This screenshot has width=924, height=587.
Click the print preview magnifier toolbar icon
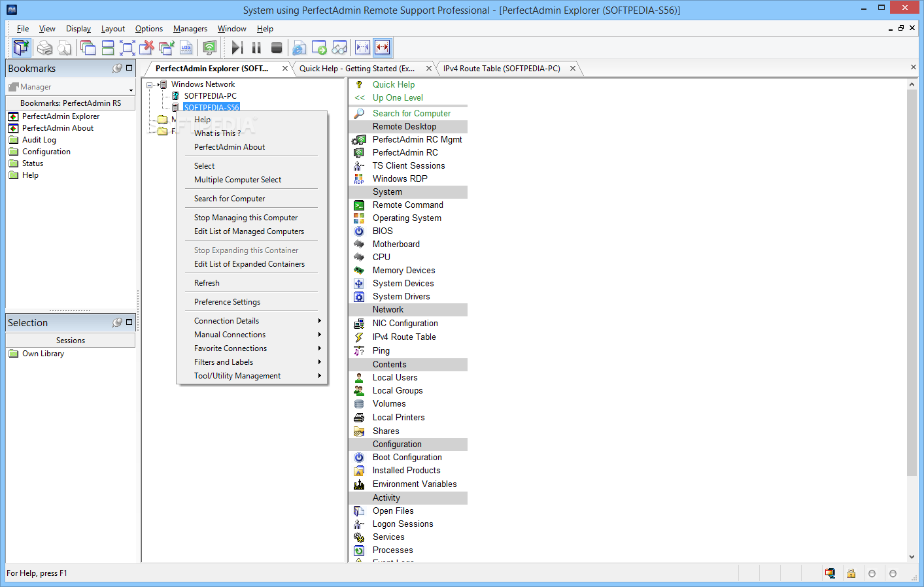point(64,48)
